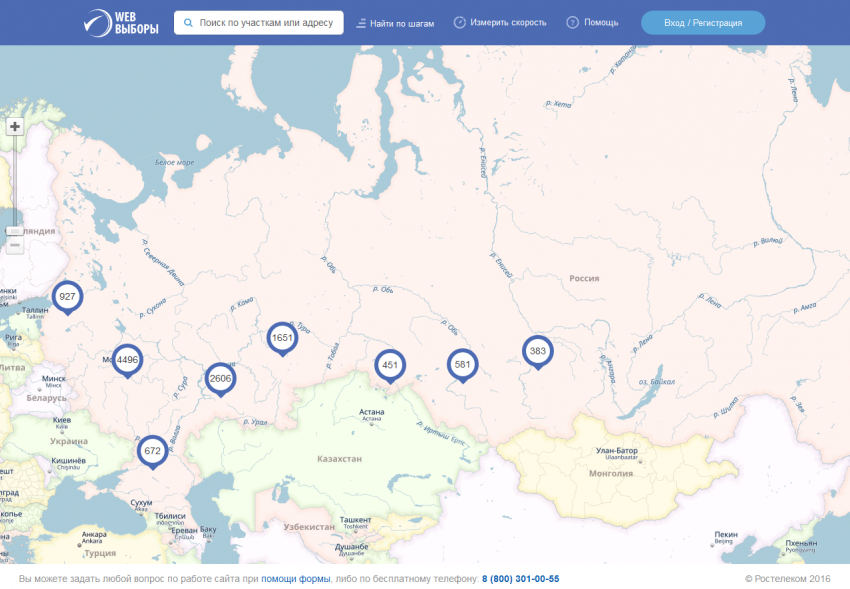Click the 927 cluster near Таллин
The width and height of the screenshot is (850, 589).
pyautogui.click(x=68, y=297)
